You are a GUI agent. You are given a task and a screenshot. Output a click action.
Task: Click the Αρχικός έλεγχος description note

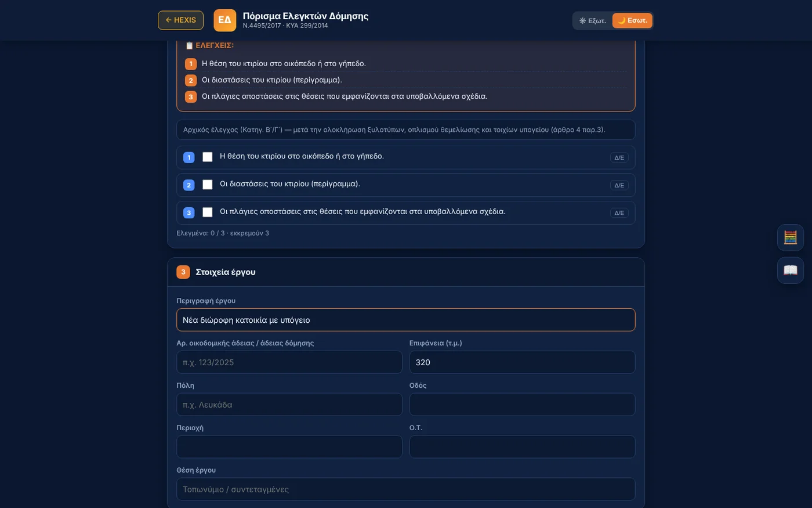click(x=406, y=130)
